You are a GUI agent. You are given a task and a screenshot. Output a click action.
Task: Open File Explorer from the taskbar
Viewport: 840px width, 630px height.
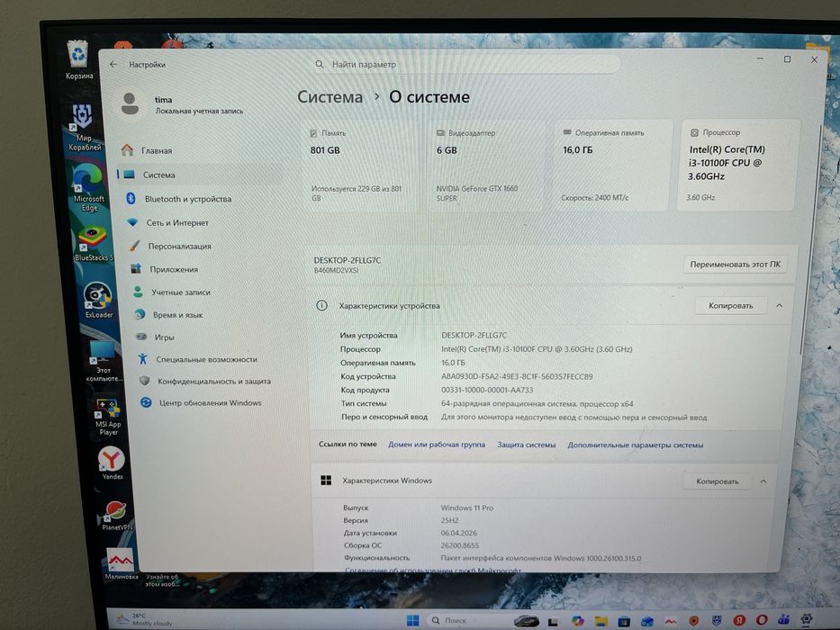tap(601, 621)
